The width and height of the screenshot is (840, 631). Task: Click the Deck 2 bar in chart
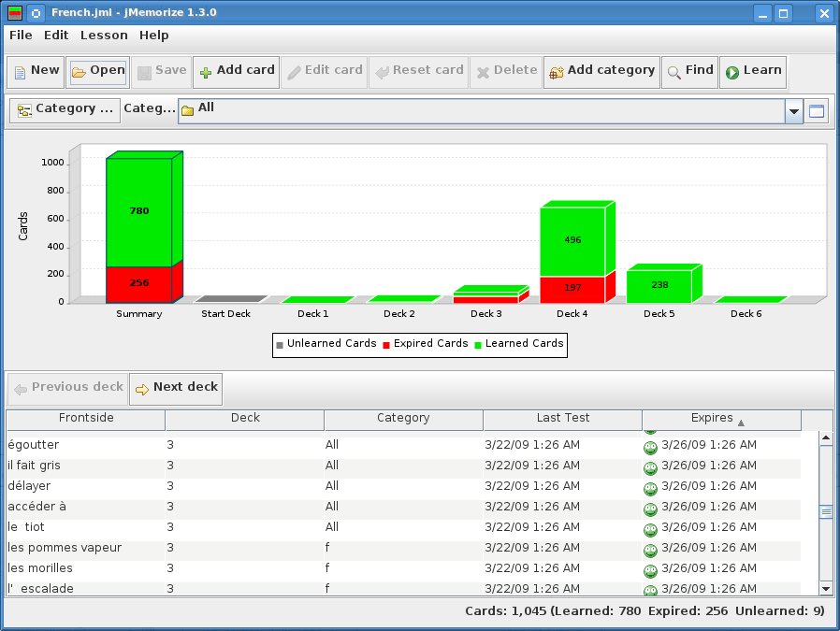[x=403, y=299]
